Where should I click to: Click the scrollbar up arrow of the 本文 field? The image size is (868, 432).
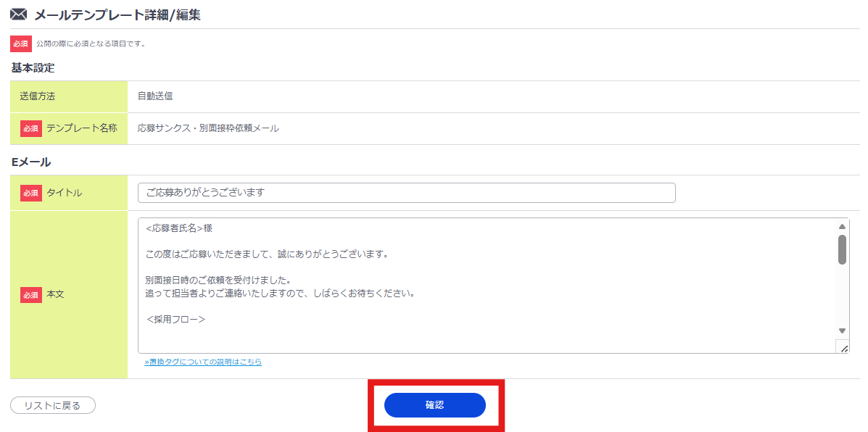841,225
